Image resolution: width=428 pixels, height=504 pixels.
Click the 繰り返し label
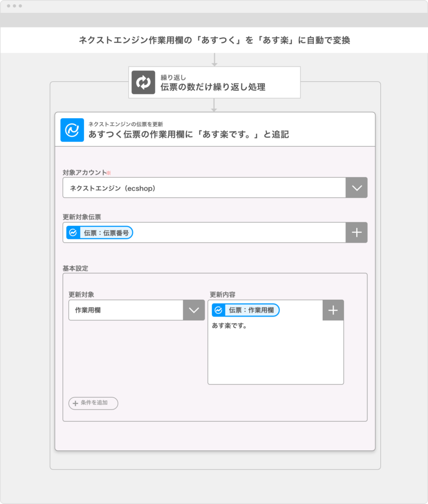pyautogui.click(x=173, y=77)
